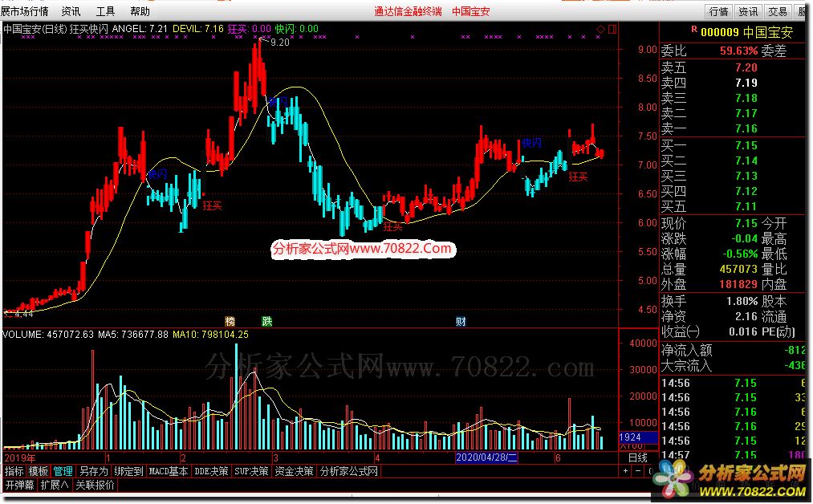The image size is (813, 504).
Task: Switch to the MACD基本 template
Action: pos(169,471)
